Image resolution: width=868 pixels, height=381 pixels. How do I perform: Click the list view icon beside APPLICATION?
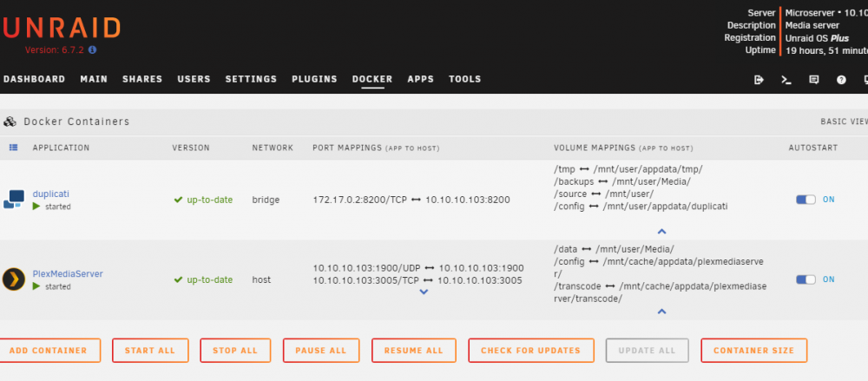click(13, 148)
